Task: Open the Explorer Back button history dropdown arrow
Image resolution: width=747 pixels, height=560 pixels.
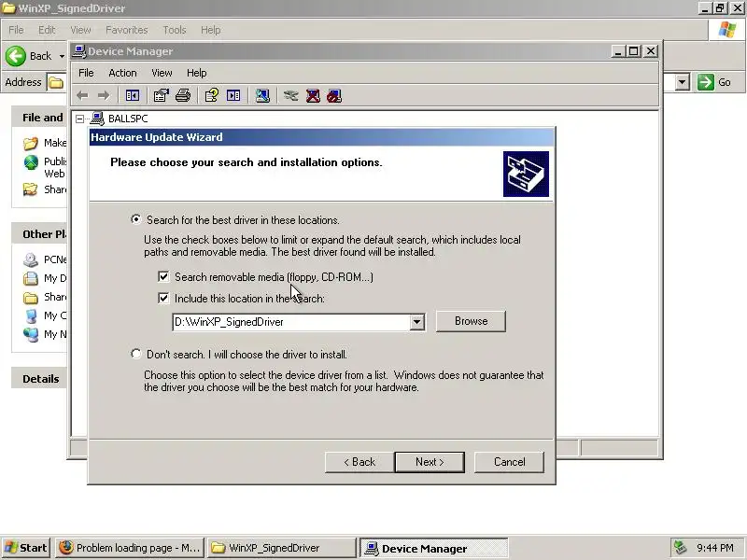Action: click(x=62, y=56)
